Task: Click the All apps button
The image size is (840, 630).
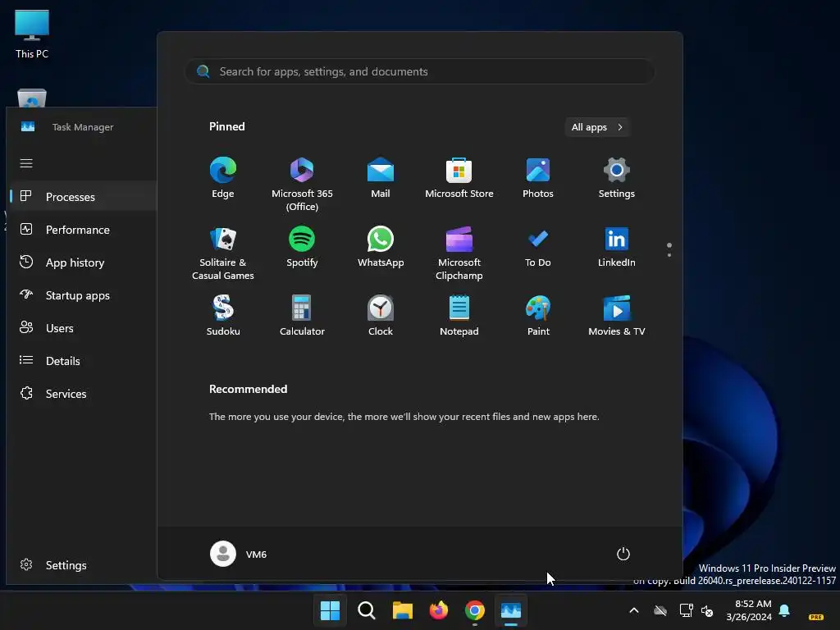Action: tap(597, 127)
